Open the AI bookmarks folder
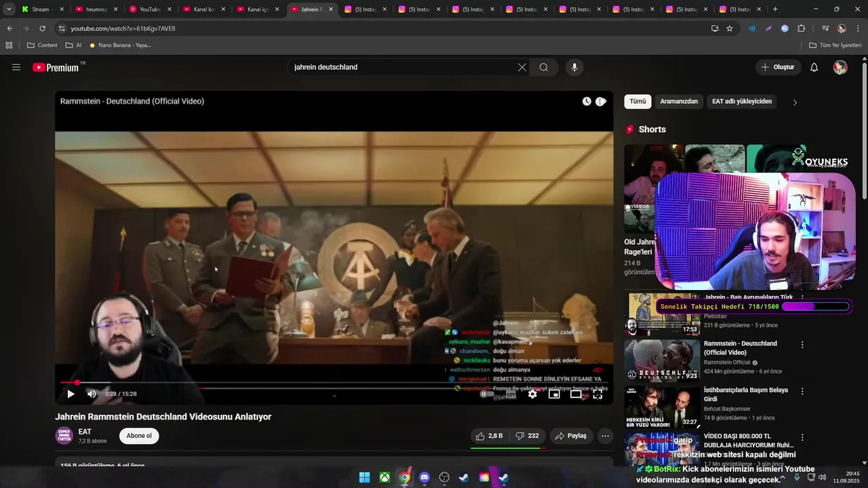This screenshot has height=488, width=868. click(x=73, y=45)
